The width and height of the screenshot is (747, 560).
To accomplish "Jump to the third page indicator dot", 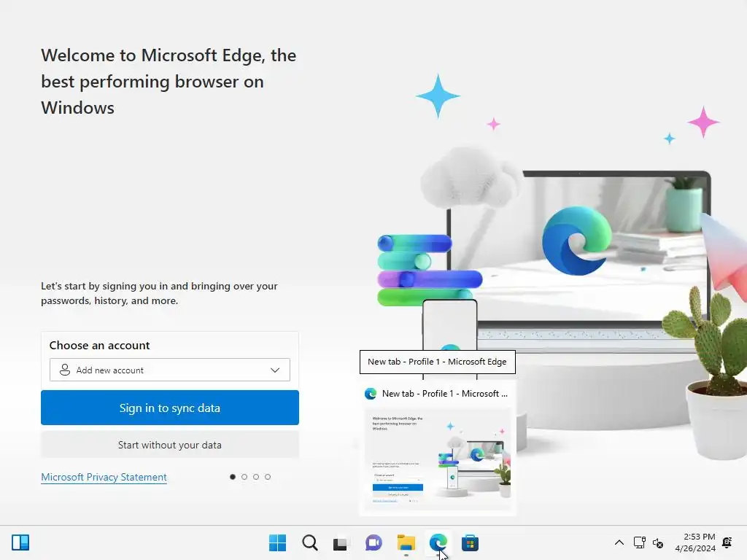I will coord(256,477).
